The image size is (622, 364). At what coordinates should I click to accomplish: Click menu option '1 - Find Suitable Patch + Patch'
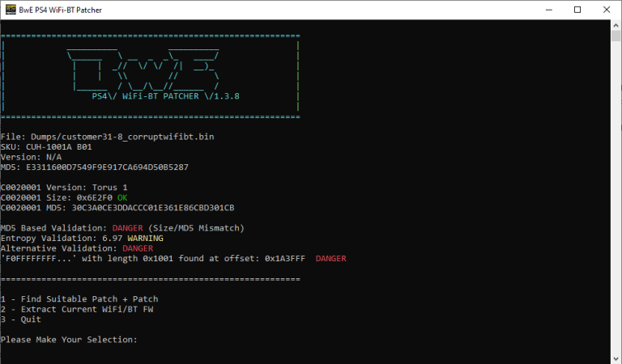pyautogui.click(x=79, y=299)
